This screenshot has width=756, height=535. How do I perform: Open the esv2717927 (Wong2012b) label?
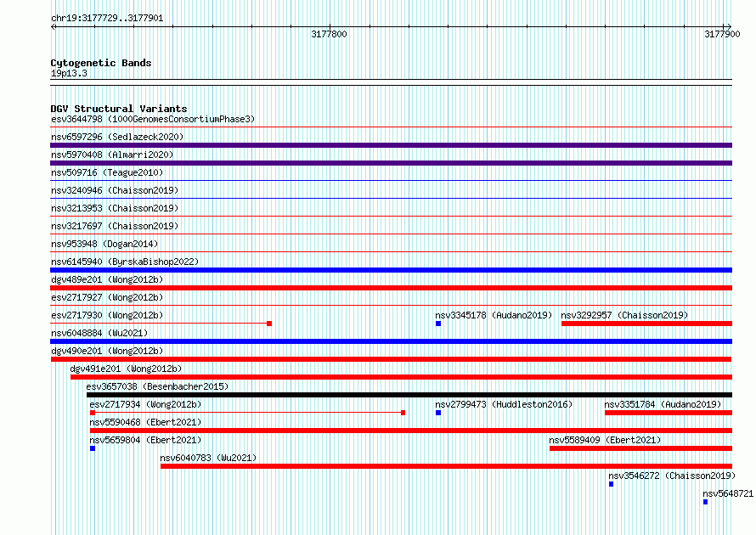[107, 297]
